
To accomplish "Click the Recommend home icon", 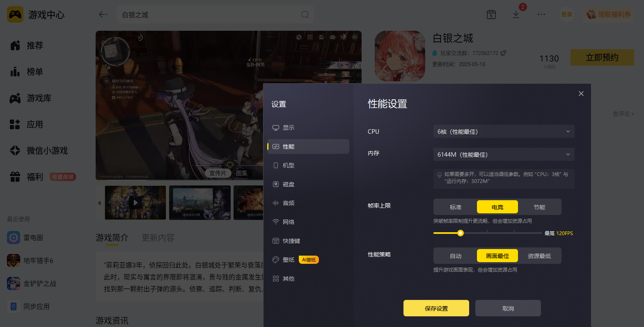I will pyautogui.click(x=15, y=46).
